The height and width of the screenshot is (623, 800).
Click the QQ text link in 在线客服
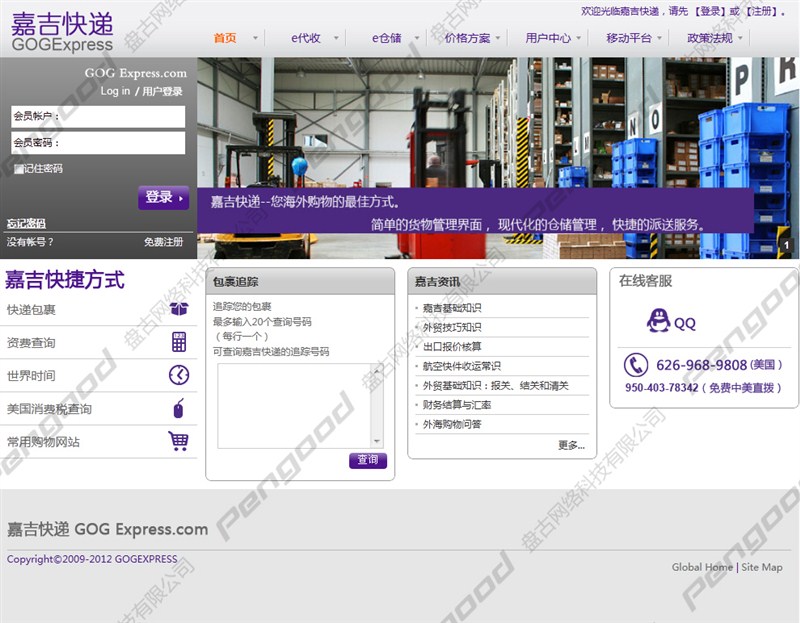click(x=685, y=323)
